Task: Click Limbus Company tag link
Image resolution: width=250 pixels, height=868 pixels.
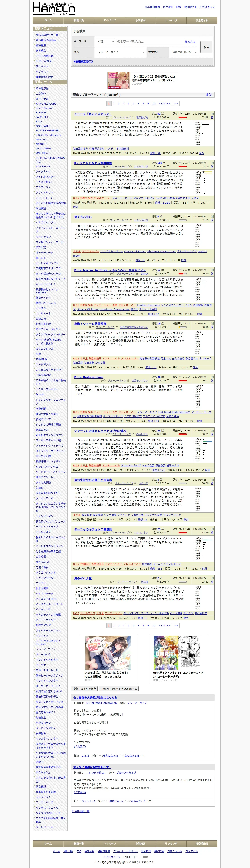Action: coord(148,305)
